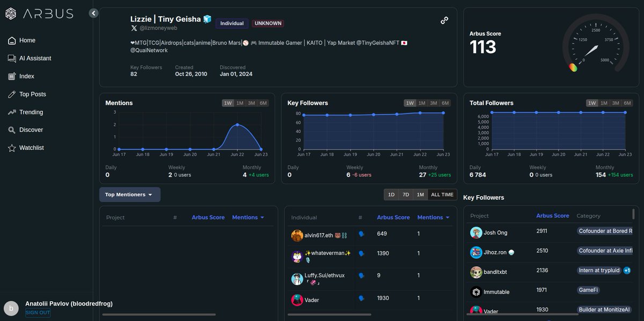
Task: Click Josh Ong's score 2911
Action: 542,230
